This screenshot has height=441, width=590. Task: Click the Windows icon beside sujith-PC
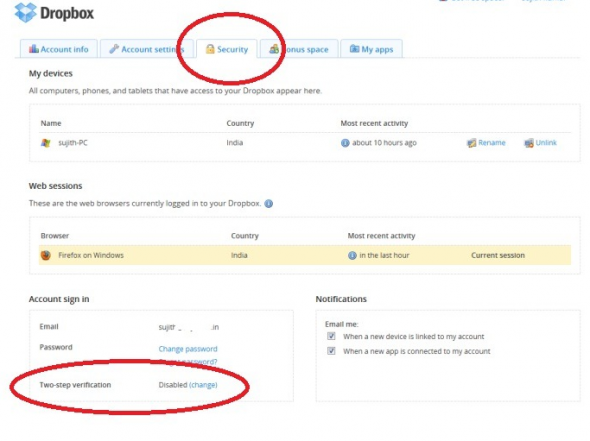[x=46, y=143]
